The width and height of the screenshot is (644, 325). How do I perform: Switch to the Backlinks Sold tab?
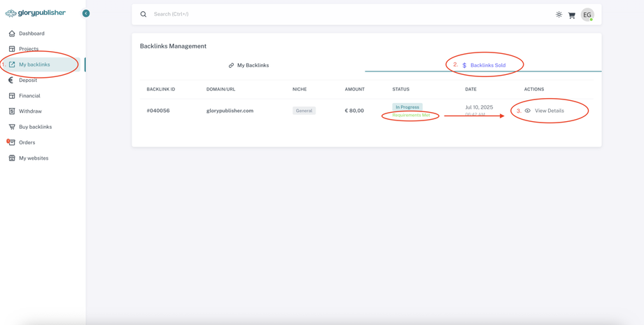484,65
